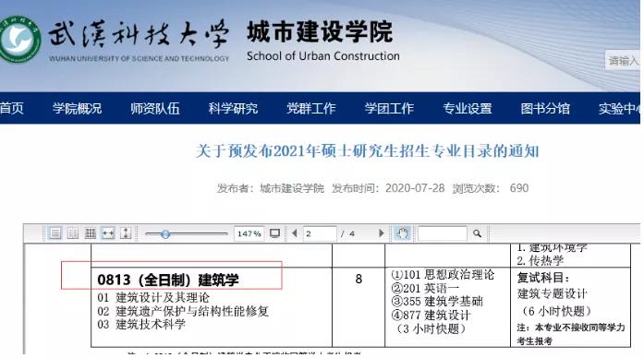This screenshot has width=644, height=358.
Task: Click the publish date 2020-07-28
Action: 415,188
